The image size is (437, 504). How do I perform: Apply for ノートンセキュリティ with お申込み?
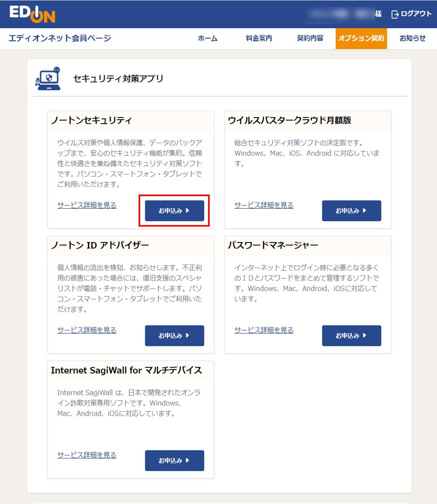(x=175, y=211)
